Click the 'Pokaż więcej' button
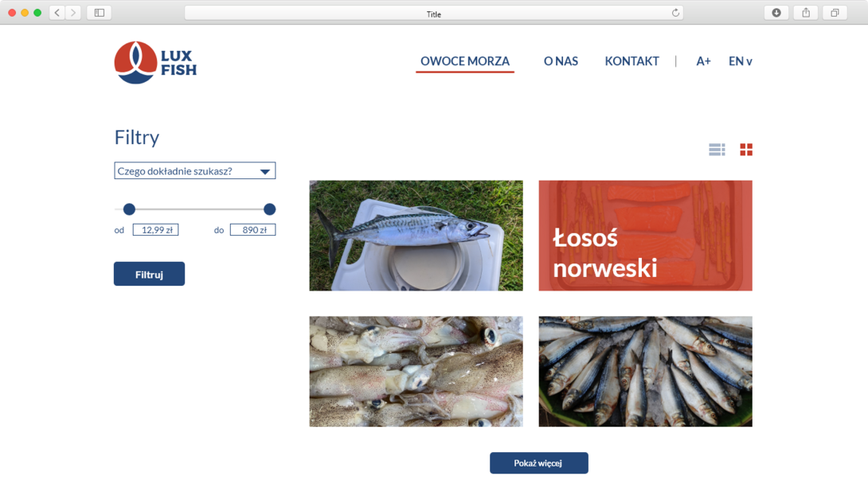Image resolution: width=868 pixels, height=484 pixels. (538, 463)
